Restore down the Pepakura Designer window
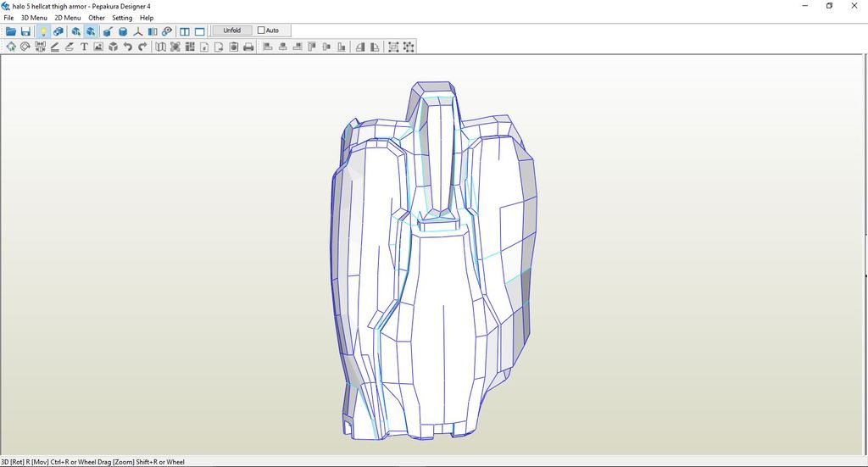868x467 pixels. 829,6
